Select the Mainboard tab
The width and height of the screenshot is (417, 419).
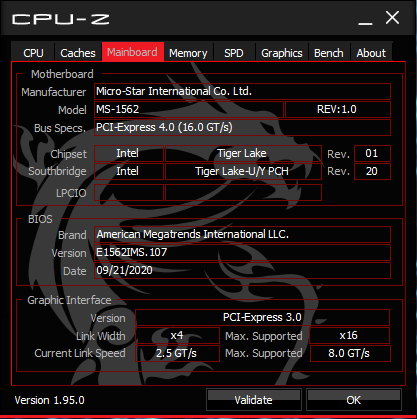[x=133, y=52]
